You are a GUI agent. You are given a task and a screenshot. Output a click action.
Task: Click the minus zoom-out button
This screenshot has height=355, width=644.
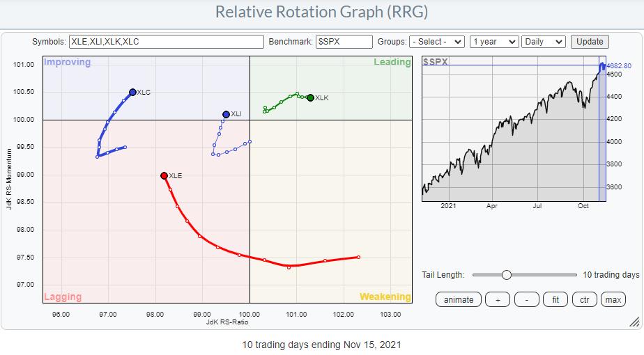(x=526, y=300)
